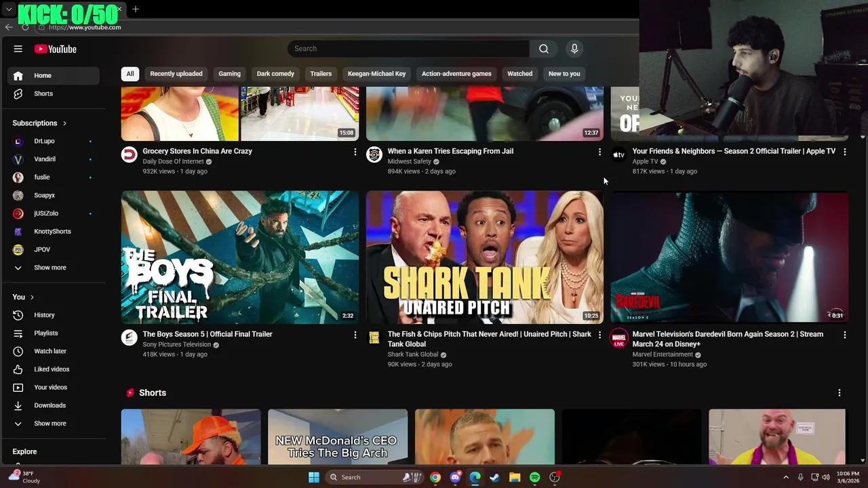The image size is (868, 488).
Task: Open jUStZolo subscription channel
Action: pos(54,213)
